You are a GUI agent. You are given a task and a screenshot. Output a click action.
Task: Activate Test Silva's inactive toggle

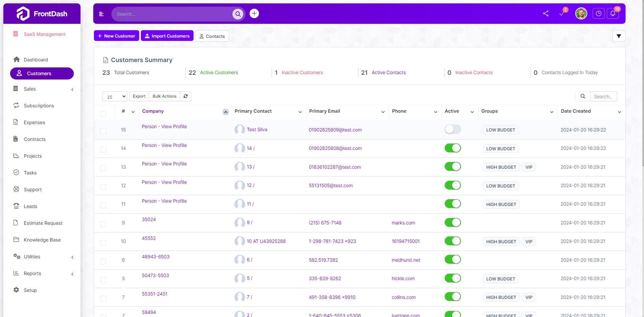[453, 129]
